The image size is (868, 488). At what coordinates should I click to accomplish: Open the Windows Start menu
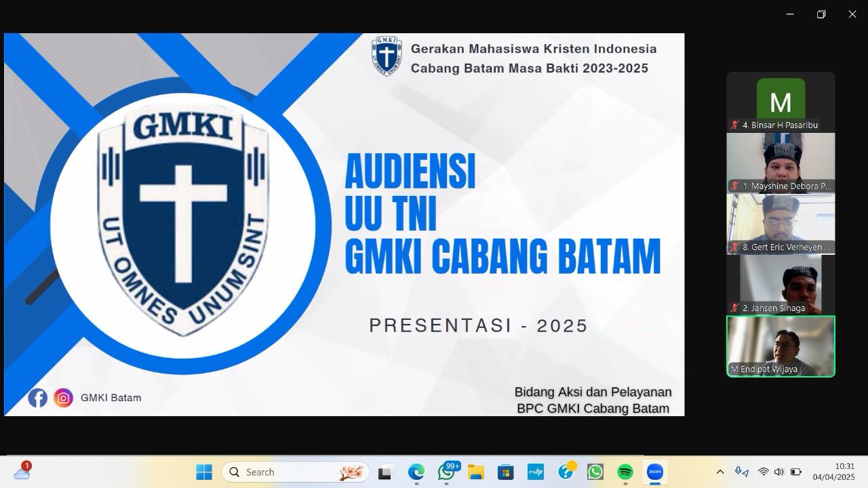pos(203,472)
